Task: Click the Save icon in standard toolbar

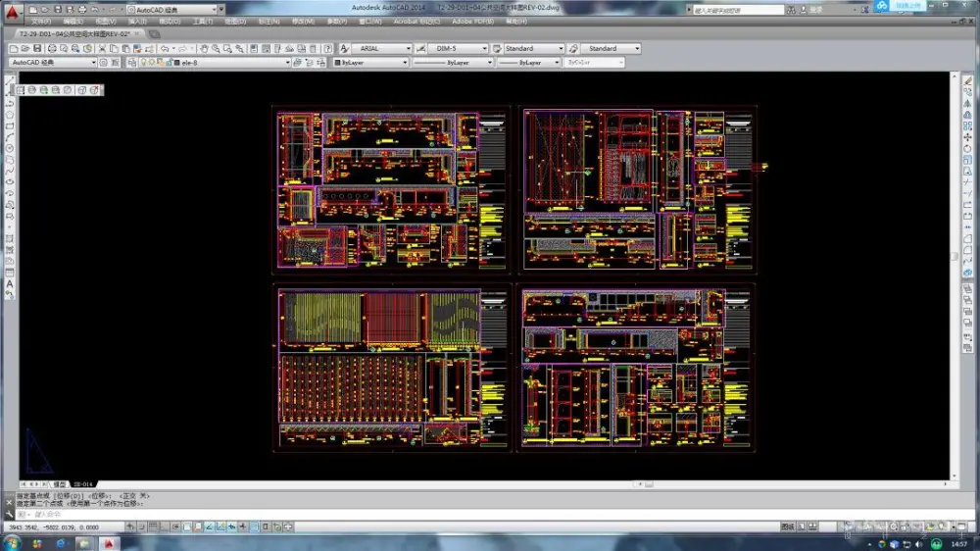Action: [x=37, y=48]
